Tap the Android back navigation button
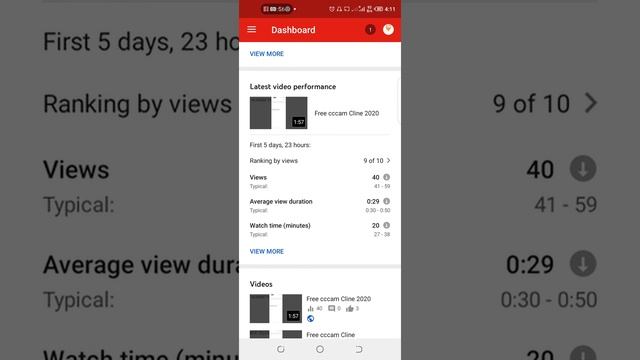The image size is (640, 360). point(358,349)
